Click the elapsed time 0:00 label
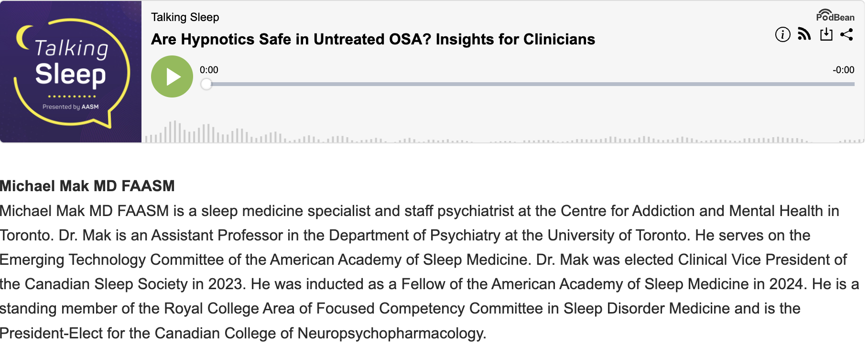Image resolution: width=868 pixels, height=347 pixels. point(209,70)
